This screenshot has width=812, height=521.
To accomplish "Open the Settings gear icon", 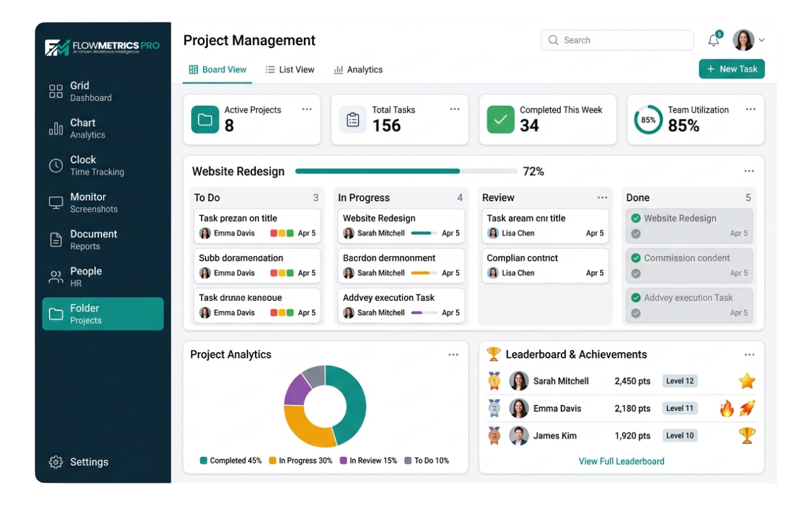I will [56, 462].
